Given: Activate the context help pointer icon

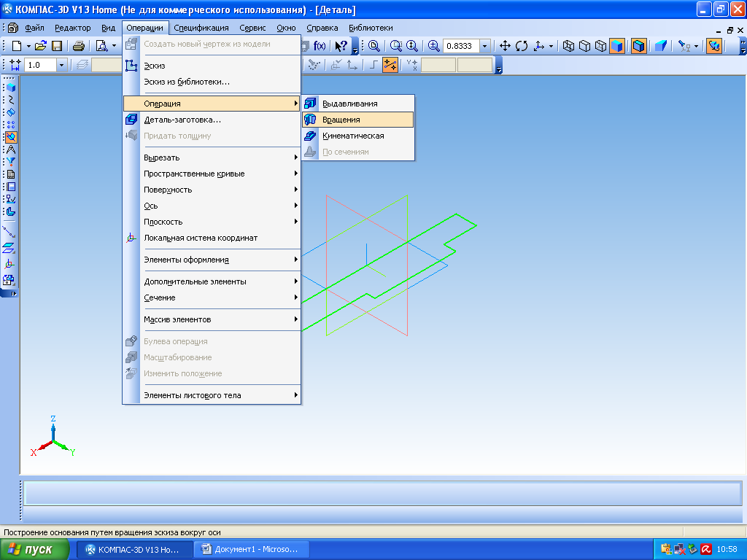Looking at the screenshot, I should (341, 46).
